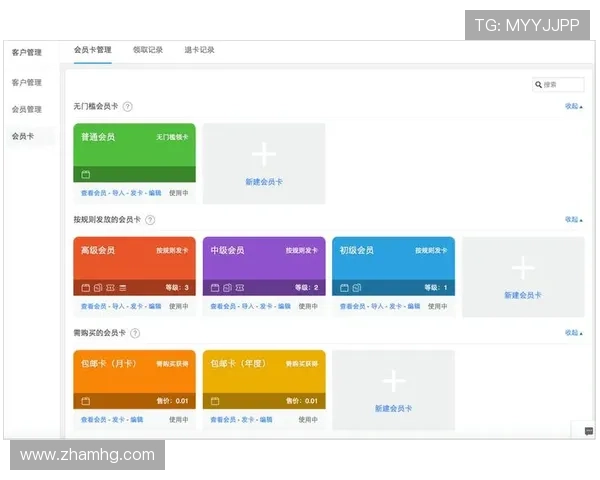Open the chat feedback icon at bottom right
Image resolution: width=600 pixels, height=480 pixels.
[x=589, y=431]
